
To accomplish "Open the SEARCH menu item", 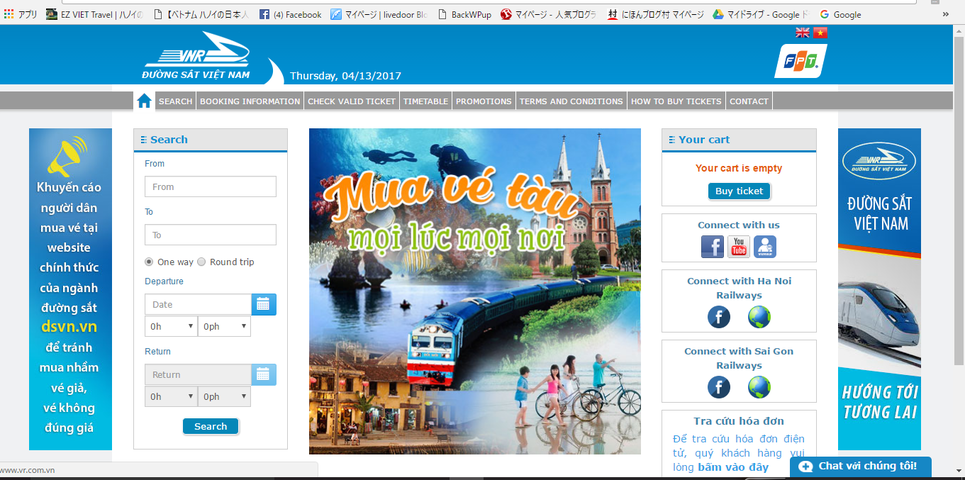I will coord(175,101).
